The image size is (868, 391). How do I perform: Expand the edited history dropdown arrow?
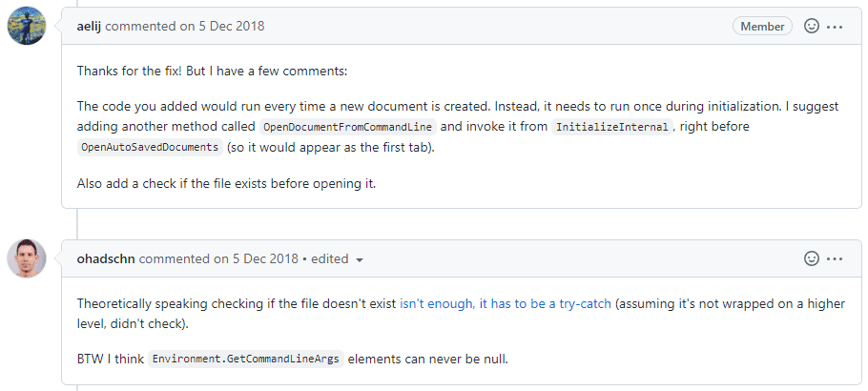click(x=360, y=259)
